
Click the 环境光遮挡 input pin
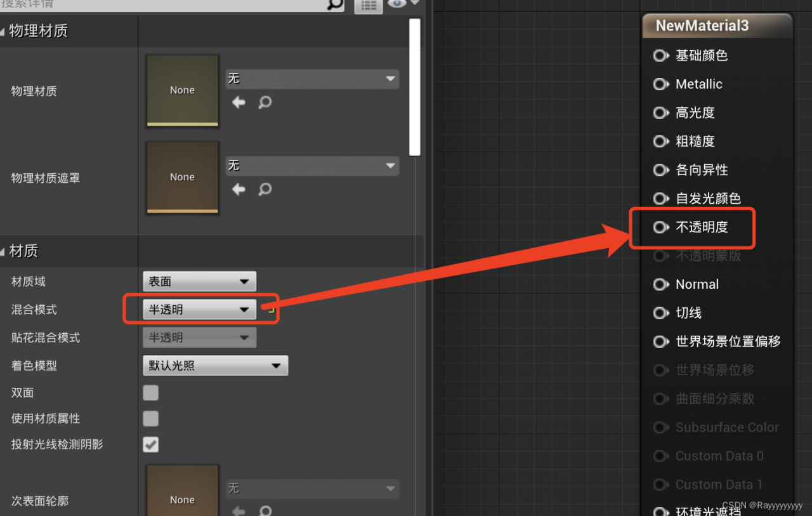661,512
